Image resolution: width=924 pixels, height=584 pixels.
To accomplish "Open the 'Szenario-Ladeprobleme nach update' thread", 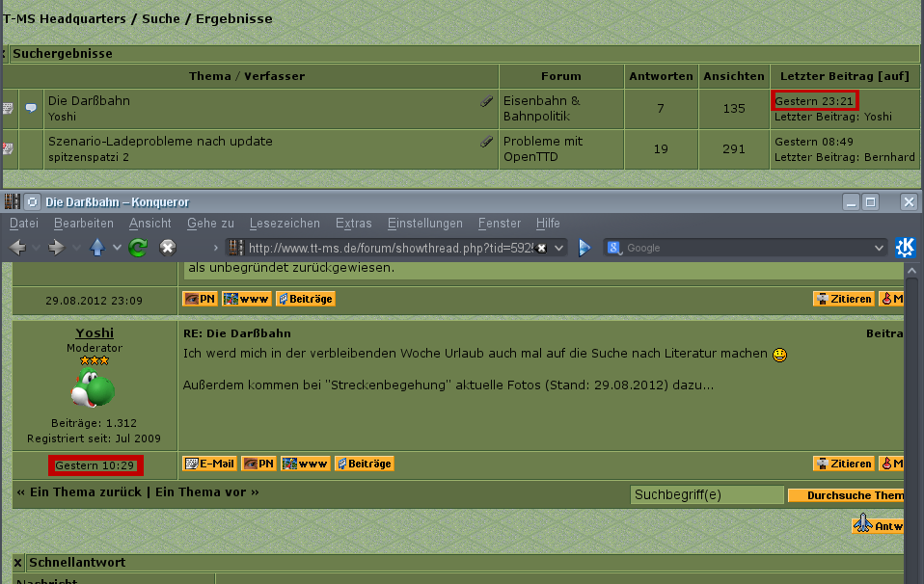I will [x=160, y=142].
